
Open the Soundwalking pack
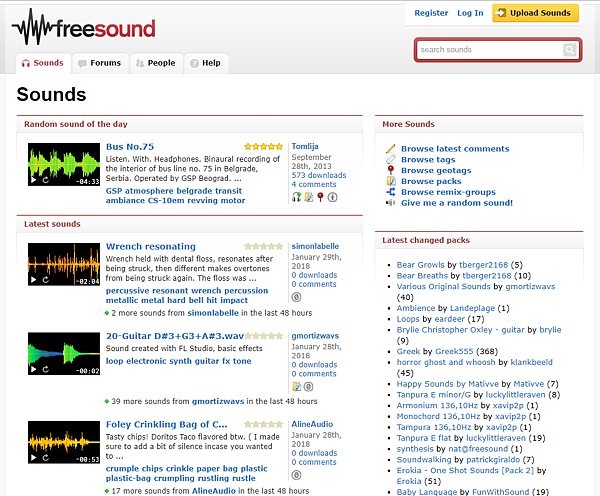pos(424,460)
